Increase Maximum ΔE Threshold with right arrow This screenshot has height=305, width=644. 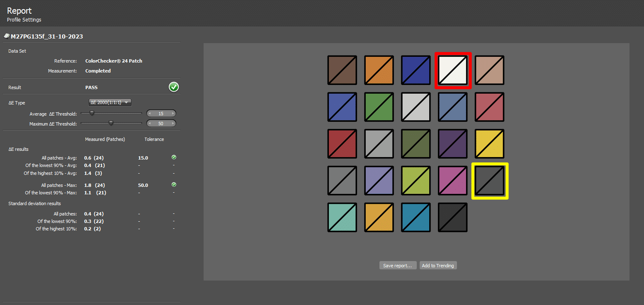(x=173, y=123)
